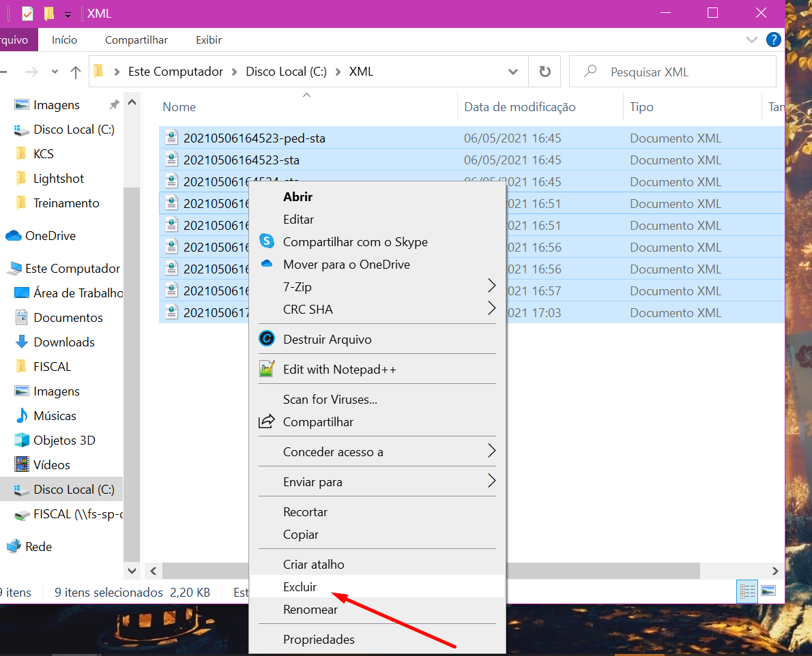Switch to details view layout icon
Viewport: 812px width, 656px height.
[x=746, y=591]
